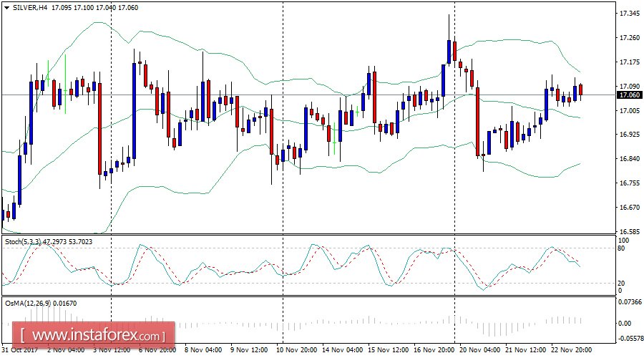The width and height of the screenshot is (644, 358).
Task: Click the 20 Nov 04:00 time label
Action: click(x=479, y=350)
